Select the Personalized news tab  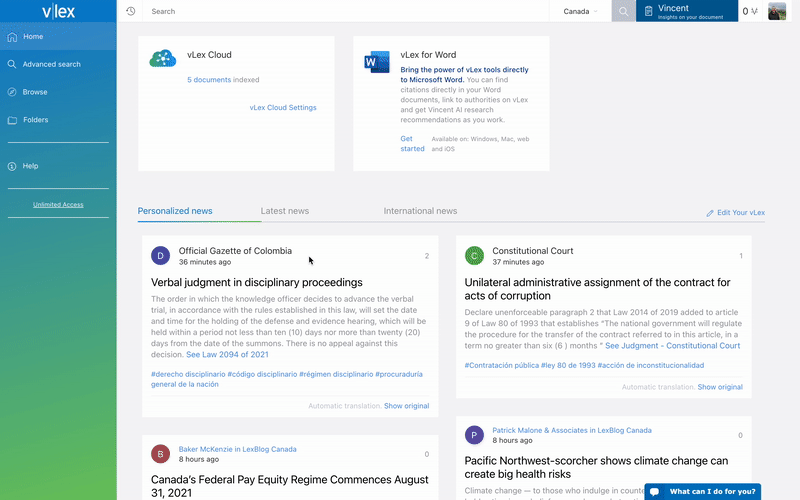pos(175,211)
